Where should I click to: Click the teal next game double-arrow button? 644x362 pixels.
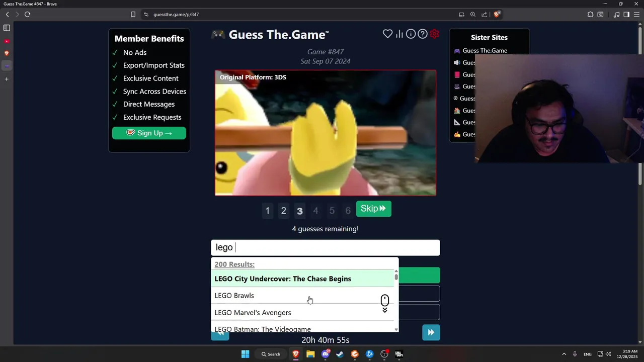431,332
